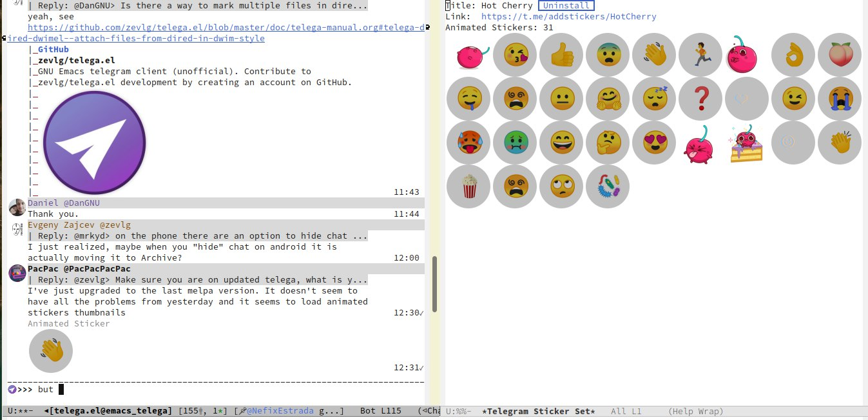The height and width of the screenshot is (420, 868).
Task: Pick the drooling face sticker
Action: 468,99
